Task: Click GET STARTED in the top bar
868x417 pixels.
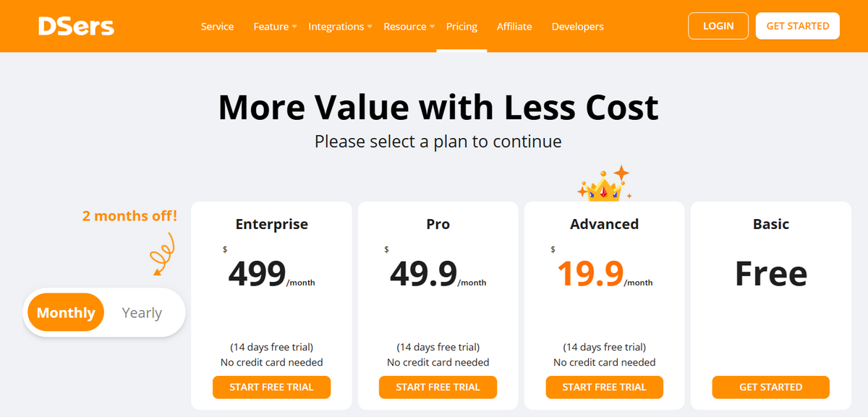Action: coord(797,25)
